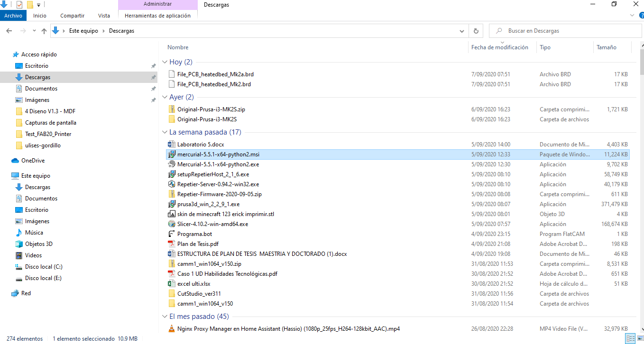The width and height of the screenshot is (644, 344).
Task: Click the Repetier-Server-0.94.2-win32.exe icon
Action: (172, 184)
